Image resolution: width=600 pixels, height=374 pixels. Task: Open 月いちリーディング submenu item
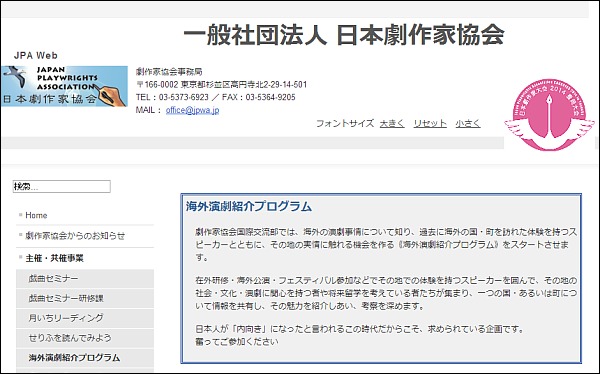point(85,318)
